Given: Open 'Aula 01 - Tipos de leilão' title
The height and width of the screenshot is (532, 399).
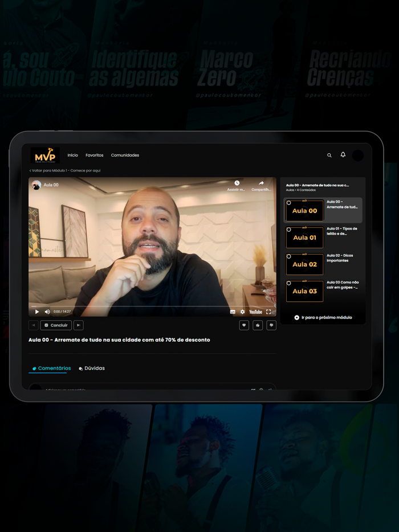Looking at the screenshot, I should click(342, 231).
